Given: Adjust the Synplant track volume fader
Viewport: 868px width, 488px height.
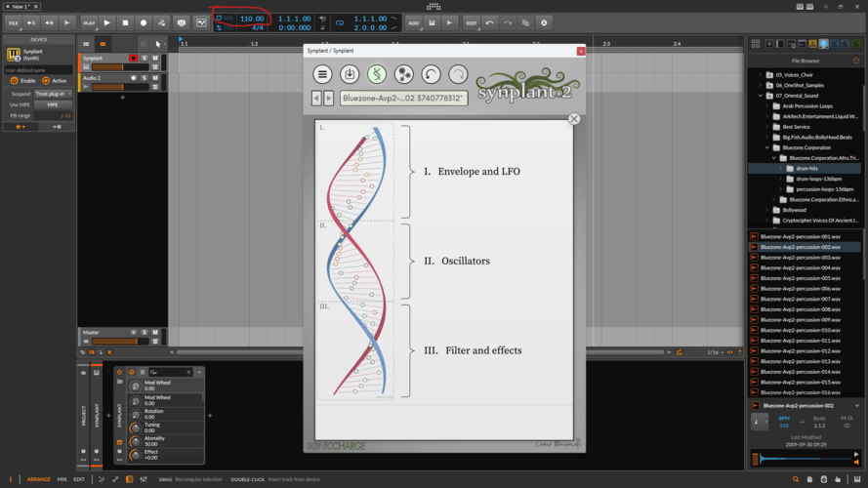Looking at the screenshot, I should [x=121, y=67].
